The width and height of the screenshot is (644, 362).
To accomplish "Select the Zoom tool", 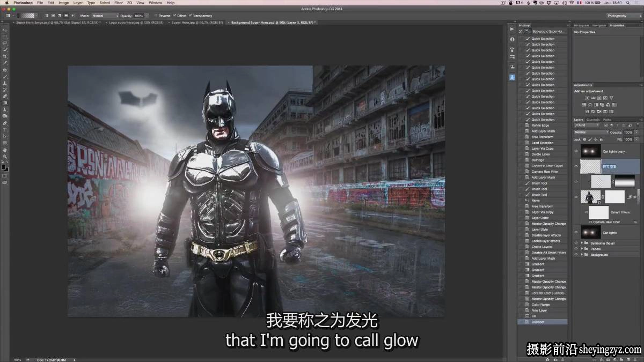I will pyautogui.click(x=5, y=157).
